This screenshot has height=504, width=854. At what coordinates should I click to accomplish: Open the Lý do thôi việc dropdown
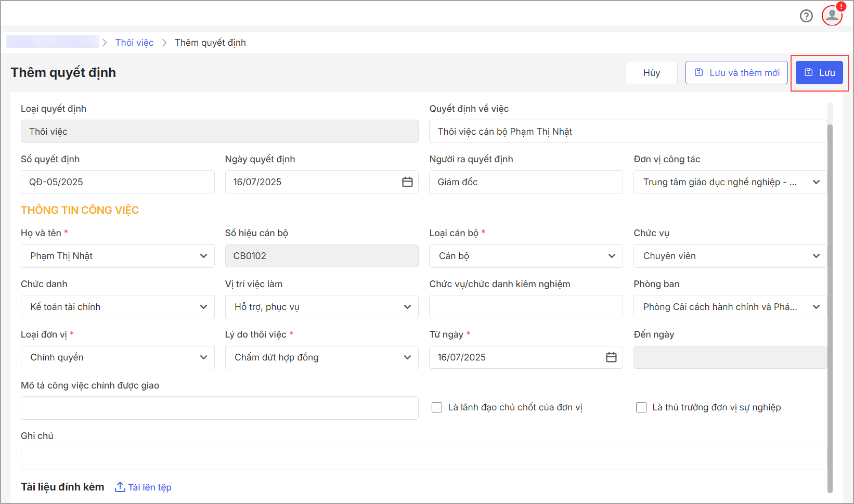click(x=407, y=357)
